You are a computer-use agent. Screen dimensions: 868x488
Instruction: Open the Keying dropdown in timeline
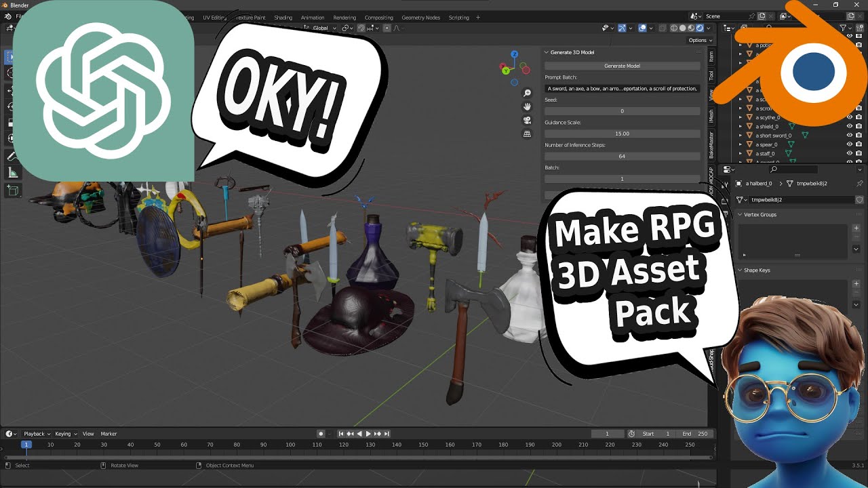pyautogui.click(x=66, y=434)
